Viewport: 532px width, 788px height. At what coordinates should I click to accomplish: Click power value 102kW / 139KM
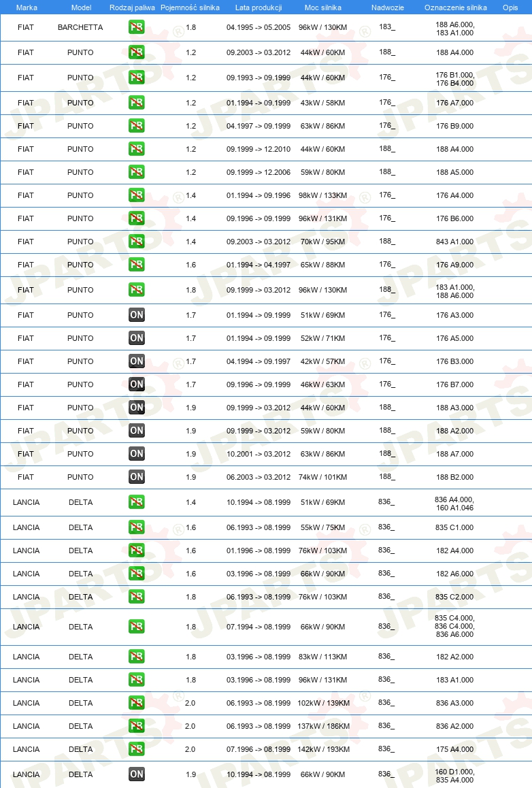tap(324, 702)
